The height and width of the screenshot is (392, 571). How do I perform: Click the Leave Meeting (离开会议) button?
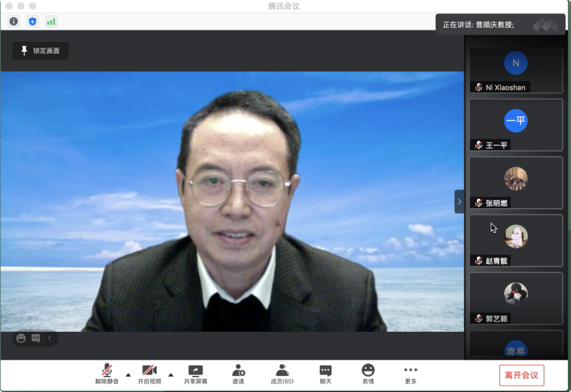(521, 375)
